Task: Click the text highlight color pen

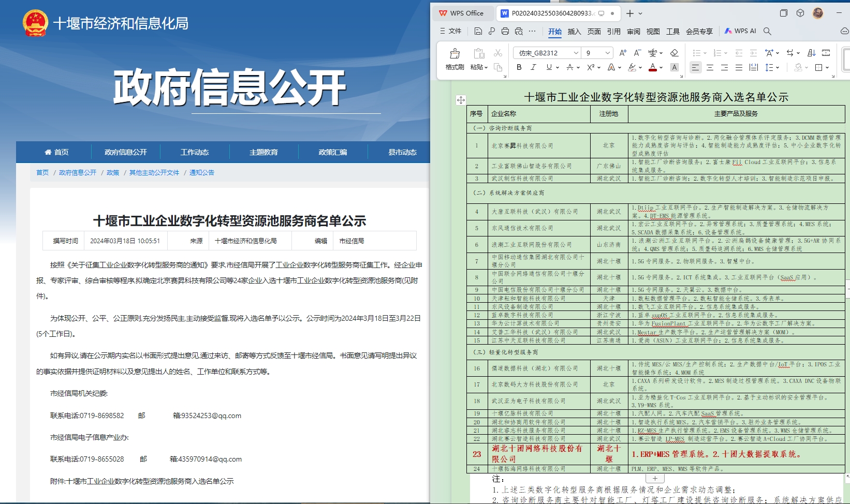Action: coord(632,67)
